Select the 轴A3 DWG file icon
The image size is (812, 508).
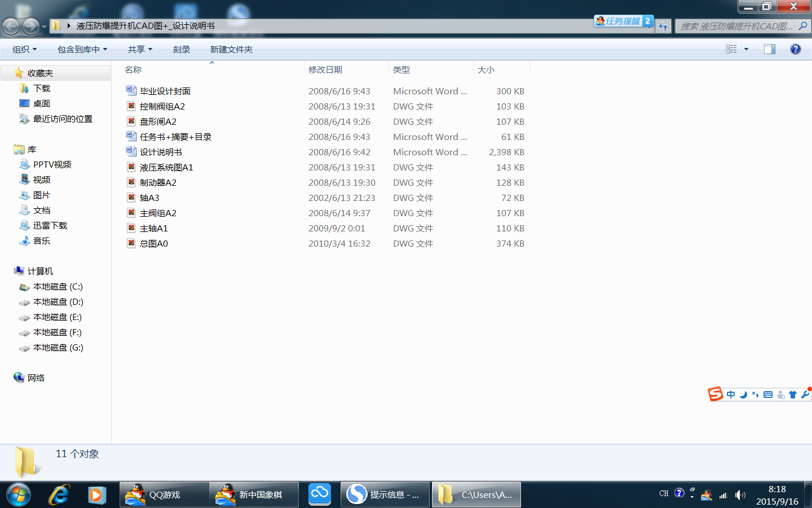pyautogui.click(x=131, y=198)
